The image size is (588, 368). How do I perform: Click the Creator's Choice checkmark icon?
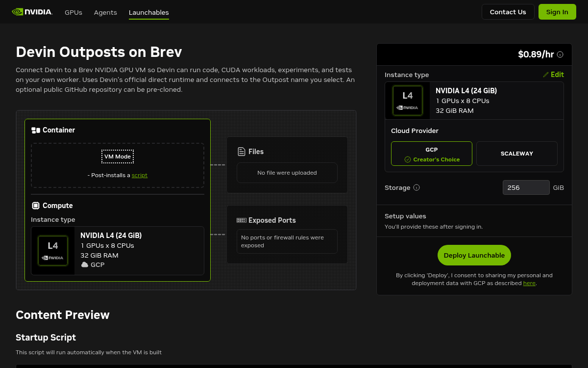click(x=408, y=159)
